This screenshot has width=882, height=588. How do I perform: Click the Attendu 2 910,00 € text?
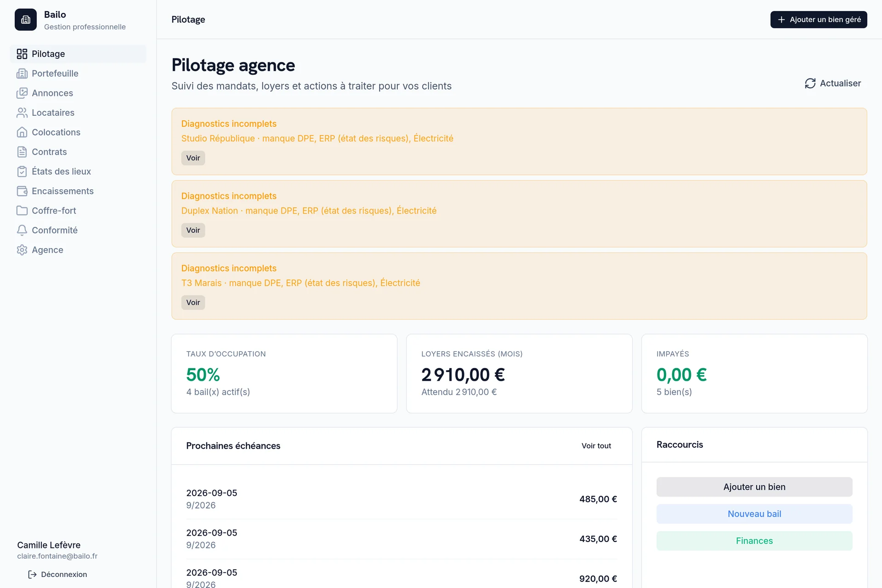tap(459, 392)
